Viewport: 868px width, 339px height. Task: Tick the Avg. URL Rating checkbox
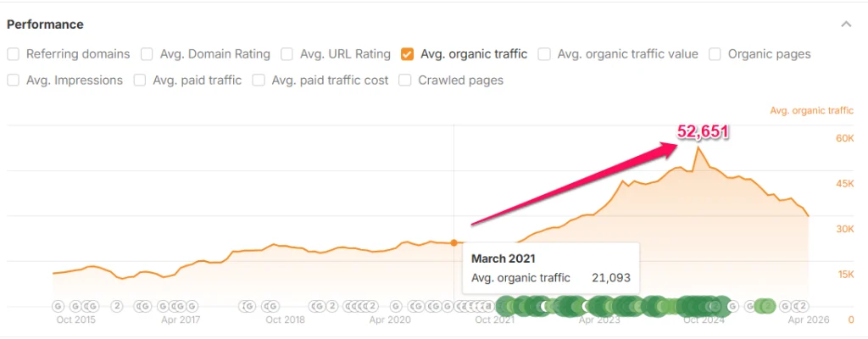[286, 54]
